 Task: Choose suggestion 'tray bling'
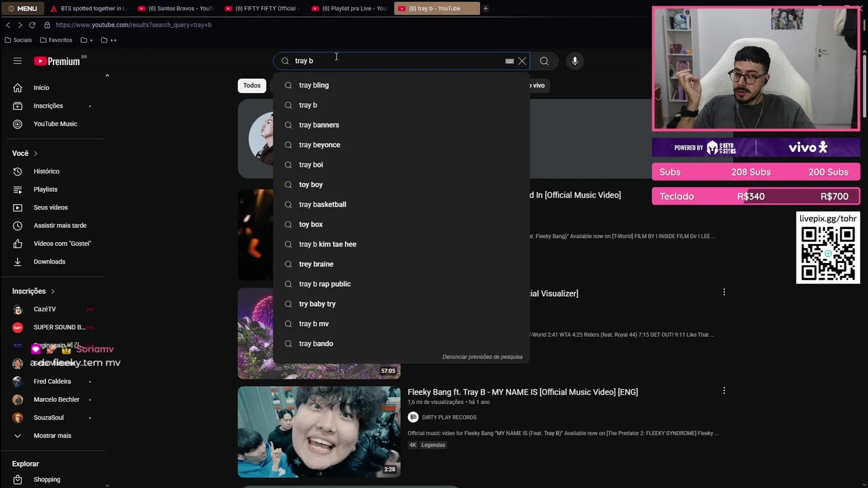tap(401, 85)
